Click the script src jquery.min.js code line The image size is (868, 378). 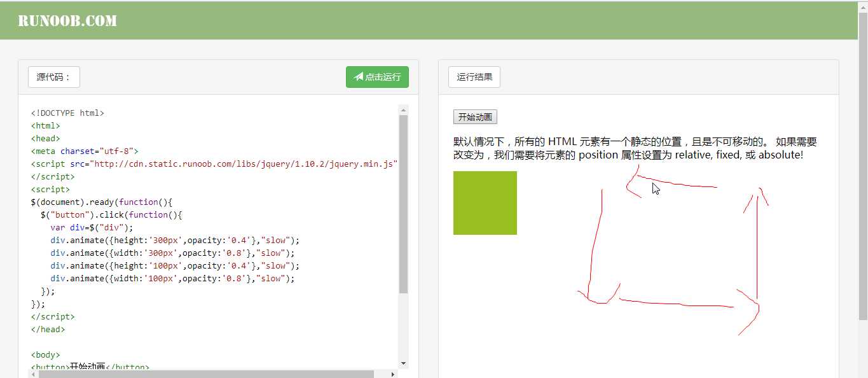point(214,164)
